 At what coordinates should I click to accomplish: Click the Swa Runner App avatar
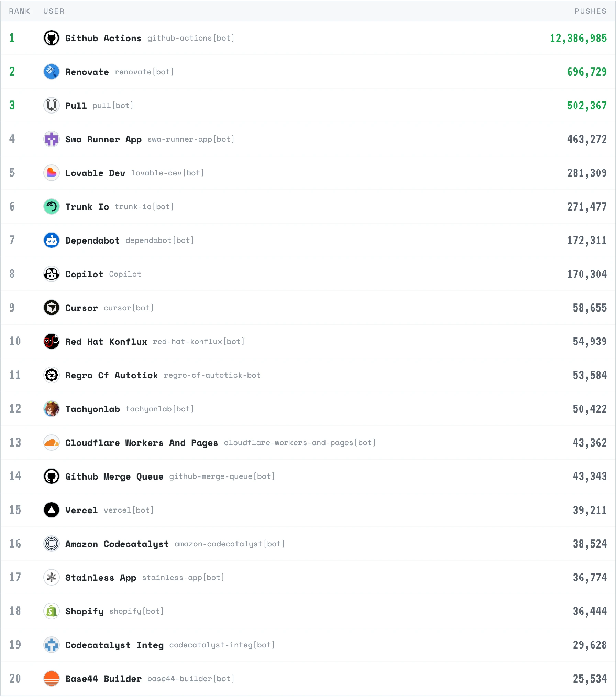pos(52,139)
